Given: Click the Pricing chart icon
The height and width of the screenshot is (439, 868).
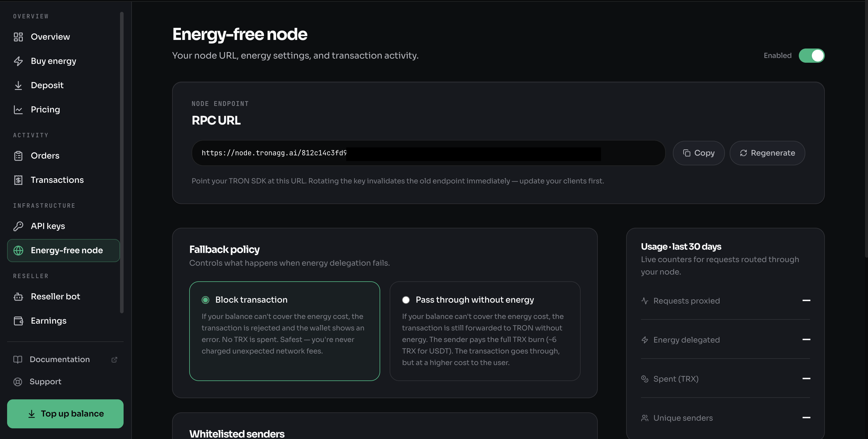Looking at the screenshot, I should (18, 109).
